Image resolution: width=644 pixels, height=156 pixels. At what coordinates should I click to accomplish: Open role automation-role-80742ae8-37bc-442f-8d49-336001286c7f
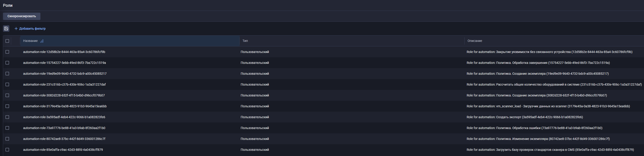[x=64, y=139]
